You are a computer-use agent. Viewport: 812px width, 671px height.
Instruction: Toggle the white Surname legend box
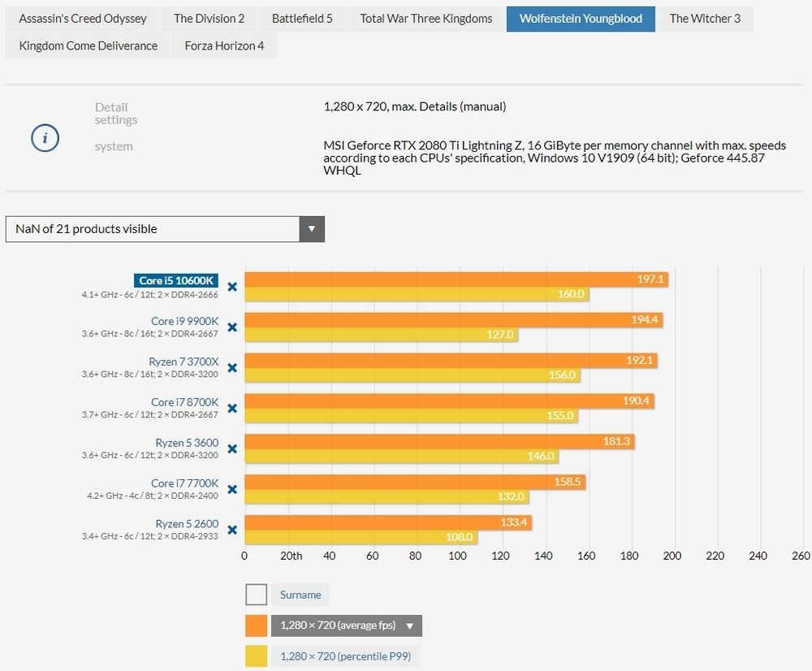256,595
